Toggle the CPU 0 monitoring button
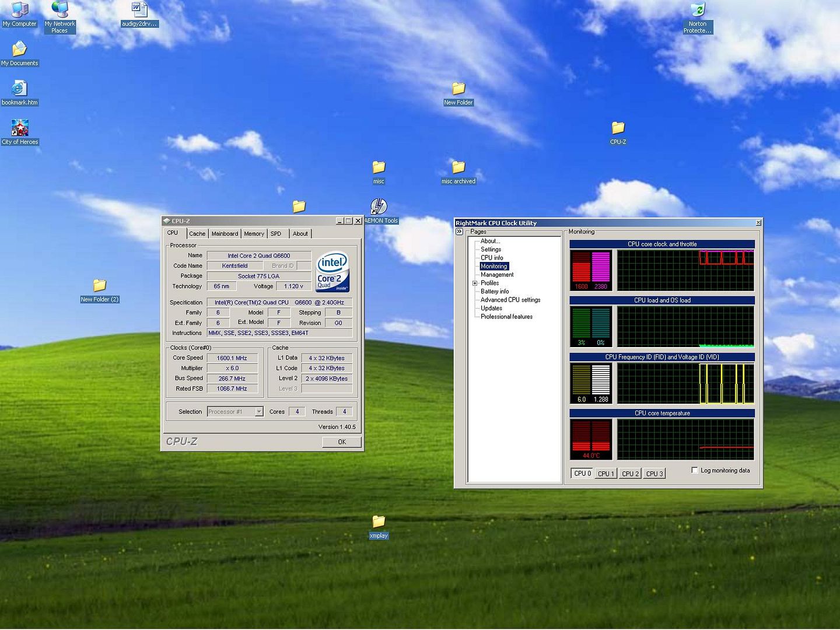The width and height of the screenshot is (840, 630). pyautogui.click(x=582, y=474)
